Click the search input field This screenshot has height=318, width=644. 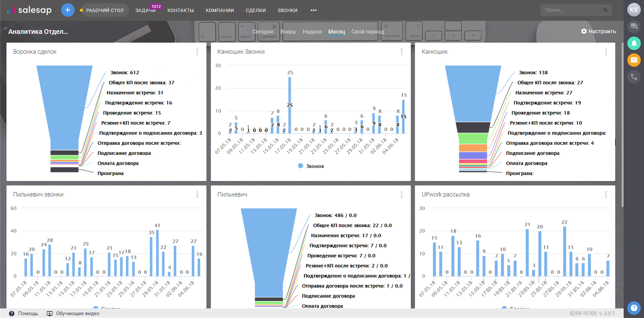[x=571, y=10]
